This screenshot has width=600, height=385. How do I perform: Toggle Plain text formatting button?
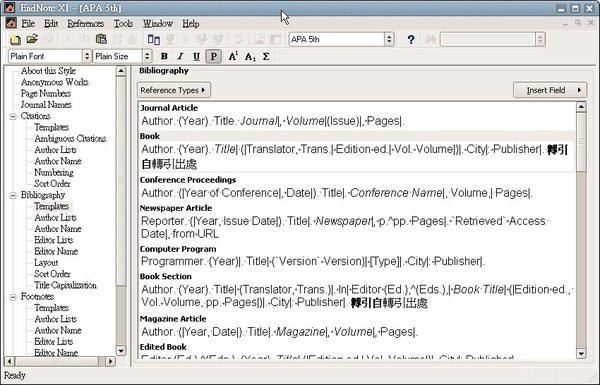click(214, 57)
